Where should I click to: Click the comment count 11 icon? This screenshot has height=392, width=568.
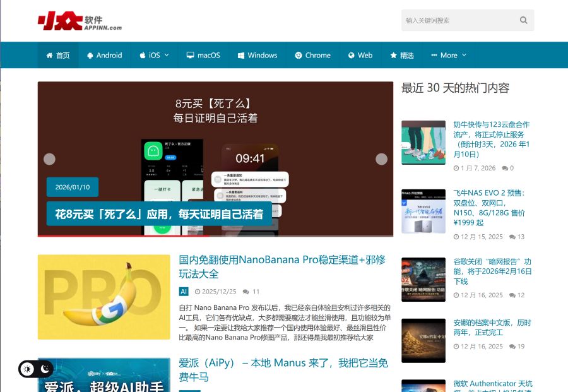pyautogui.click(x=246, y=292)
